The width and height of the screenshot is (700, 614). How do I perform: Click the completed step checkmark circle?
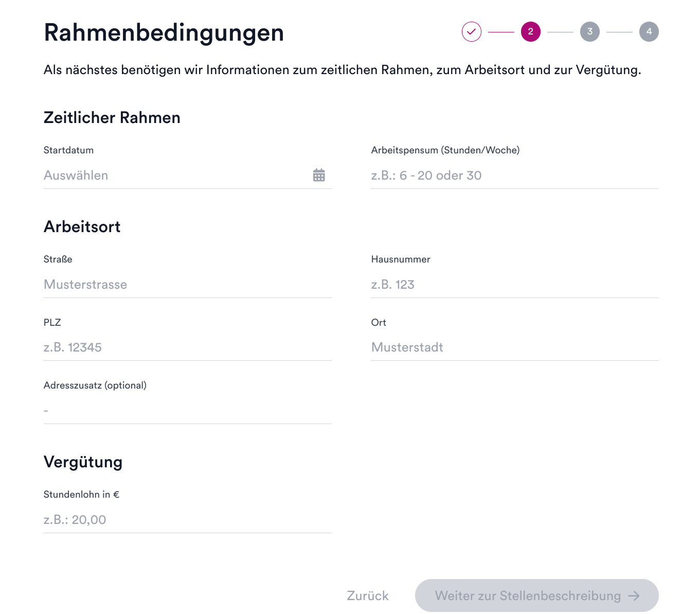[x=472, y=31]
